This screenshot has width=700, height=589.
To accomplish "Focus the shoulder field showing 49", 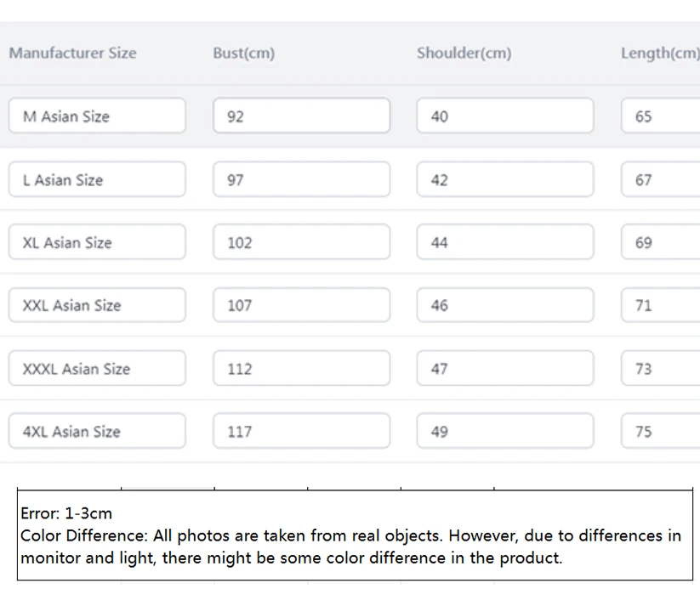I will point(505,432).
